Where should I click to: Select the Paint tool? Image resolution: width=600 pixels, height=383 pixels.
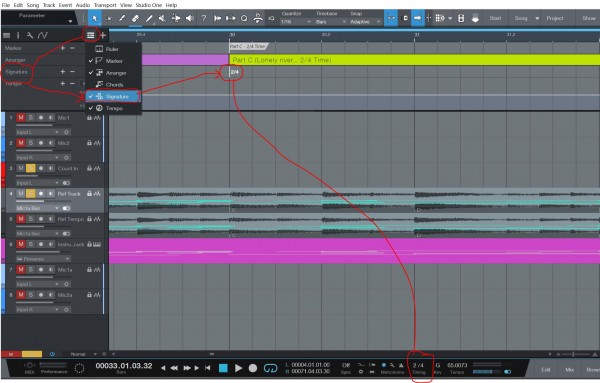[149, 18]
